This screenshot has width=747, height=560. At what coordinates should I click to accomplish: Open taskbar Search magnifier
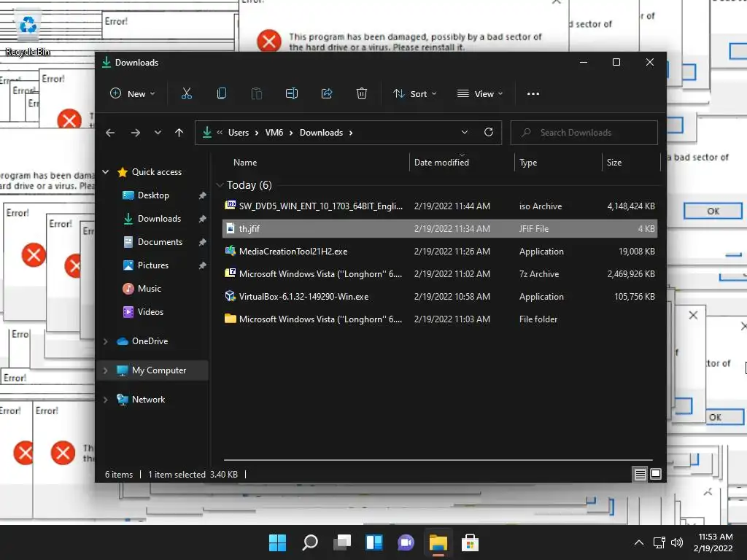309,542
